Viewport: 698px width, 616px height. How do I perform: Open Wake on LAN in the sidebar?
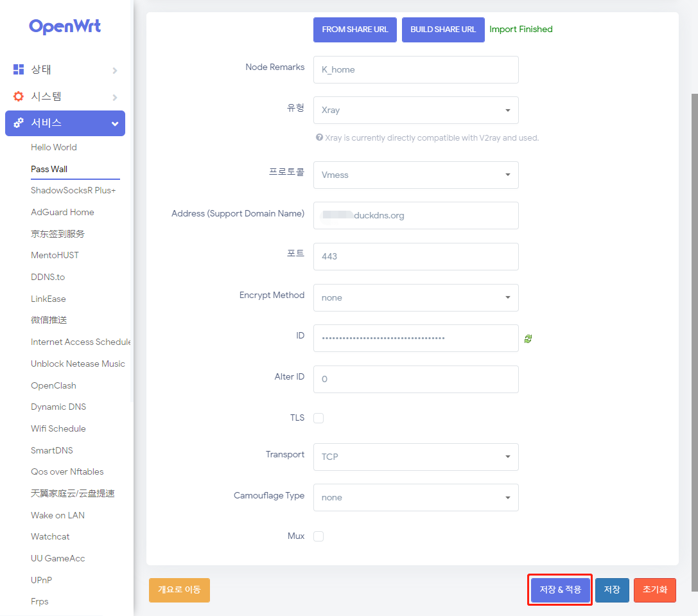[57, 515]
